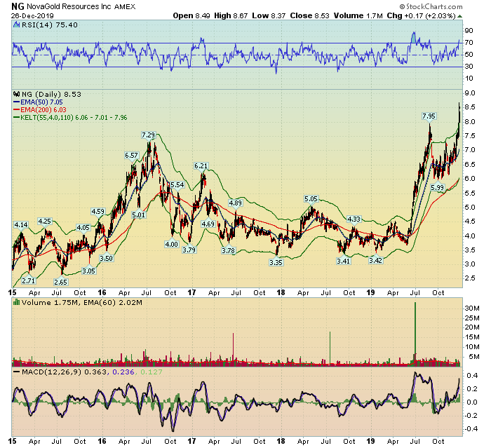Viewport: 491px width, 448px height.
Task: Click the tallest green volume spike bar
Action: (x=415, y=330)
